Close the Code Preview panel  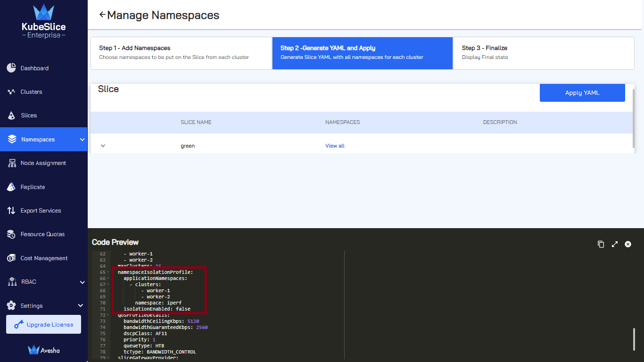tap(628, 244)
